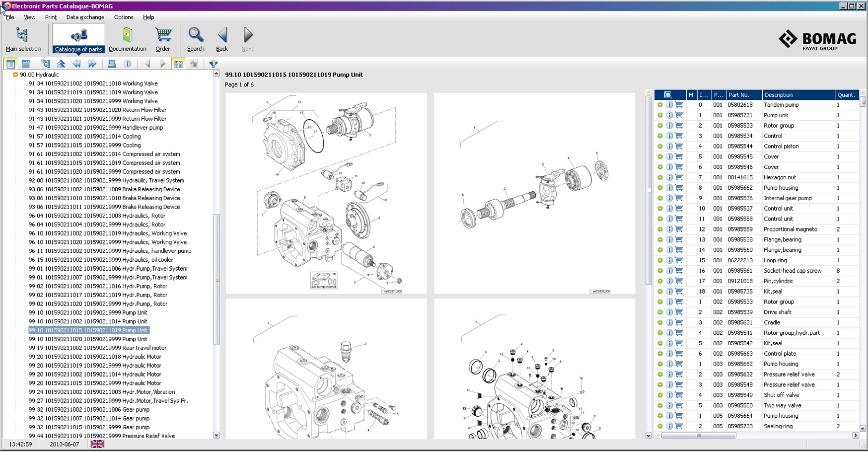Click the printer icon in the secondary toolbar
The height and width of the screenshot is (452, 868).
112,64
